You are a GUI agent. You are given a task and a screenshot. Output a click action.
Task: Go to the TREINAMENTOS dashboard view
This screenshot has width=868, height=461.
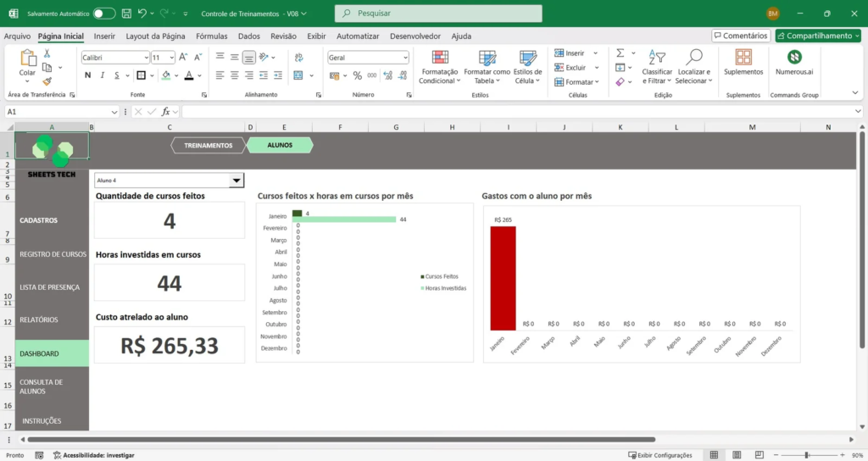pyautogui.click(x=209, y=145)
